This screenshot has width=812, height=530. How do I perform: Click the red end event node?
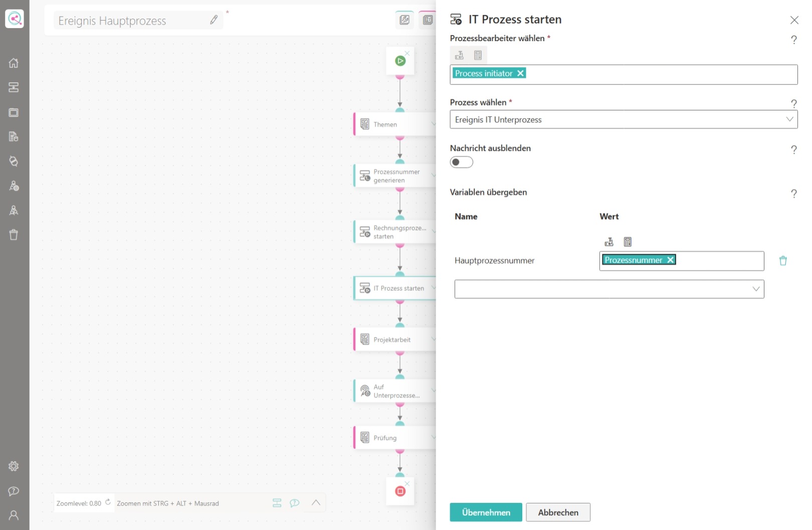(400, 491)
